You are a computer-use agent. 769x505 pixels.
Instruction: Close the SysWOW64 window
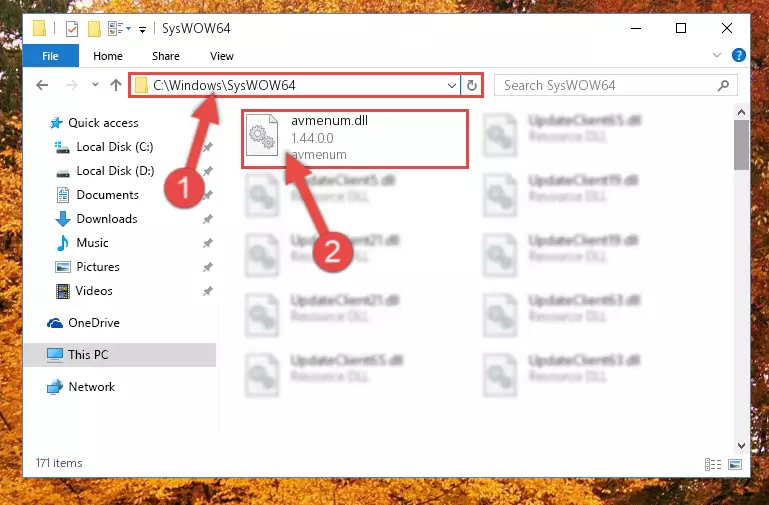click(727, 28)
